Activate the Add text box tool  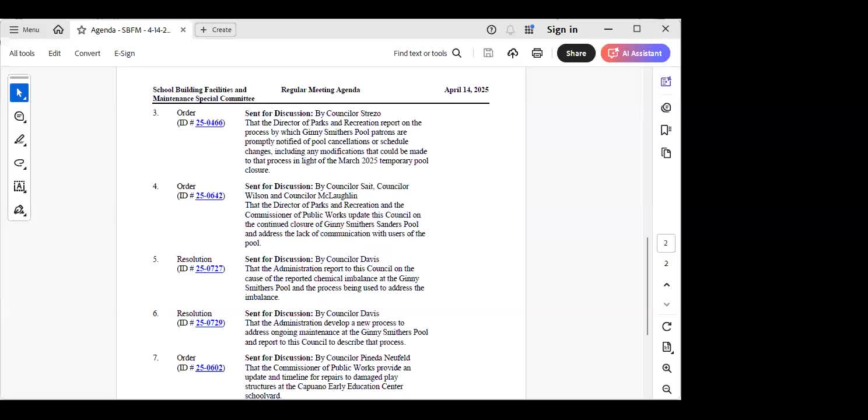pyautogui.click(x=19, y=187)
